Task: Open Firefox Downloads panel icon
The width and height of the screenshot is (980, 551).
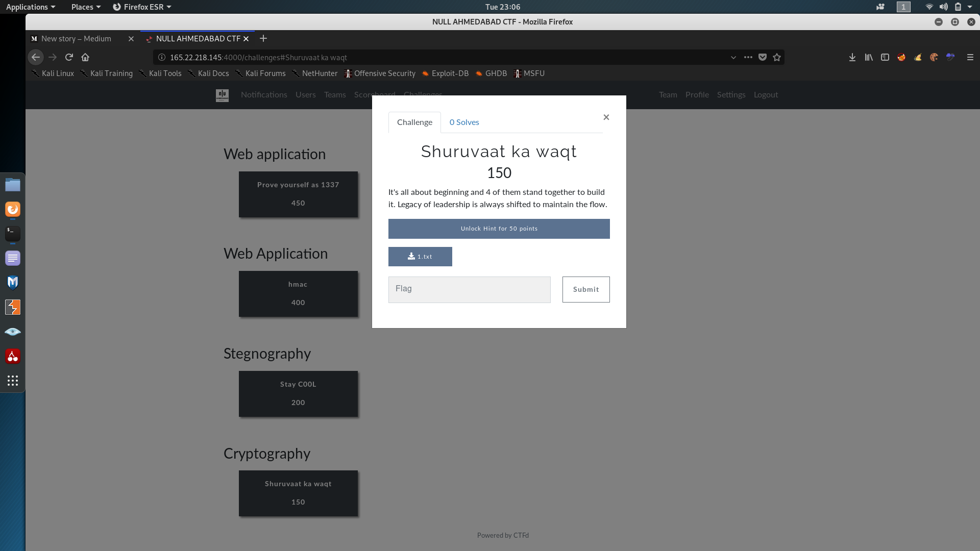Action: click(852, 57)
